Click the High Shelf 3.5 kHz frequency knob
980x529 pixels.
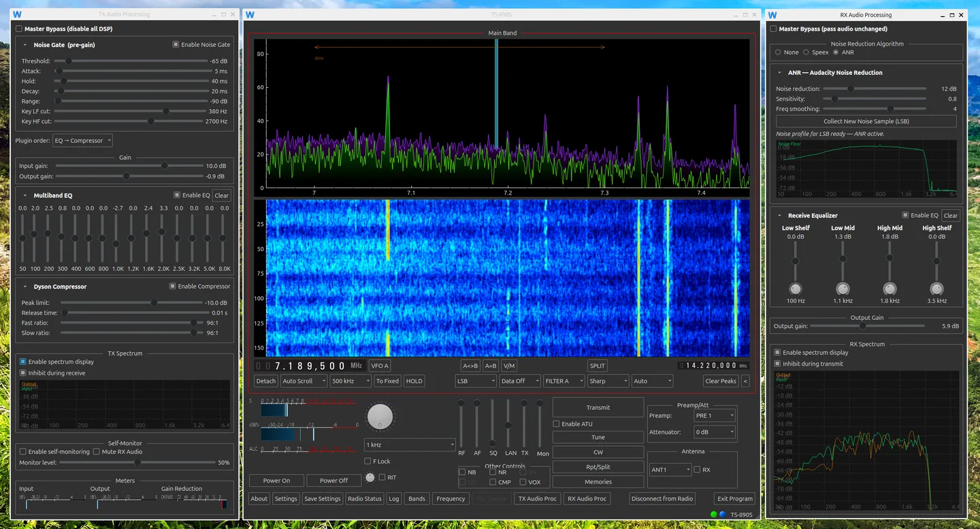[x=936, y=289]
